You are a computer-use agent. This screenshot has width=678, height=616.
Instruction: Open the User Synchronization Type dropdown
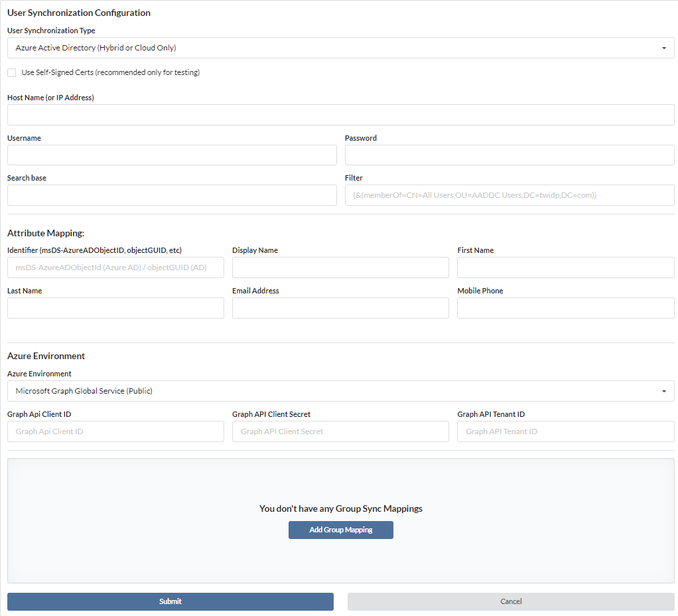coord(341,48)
